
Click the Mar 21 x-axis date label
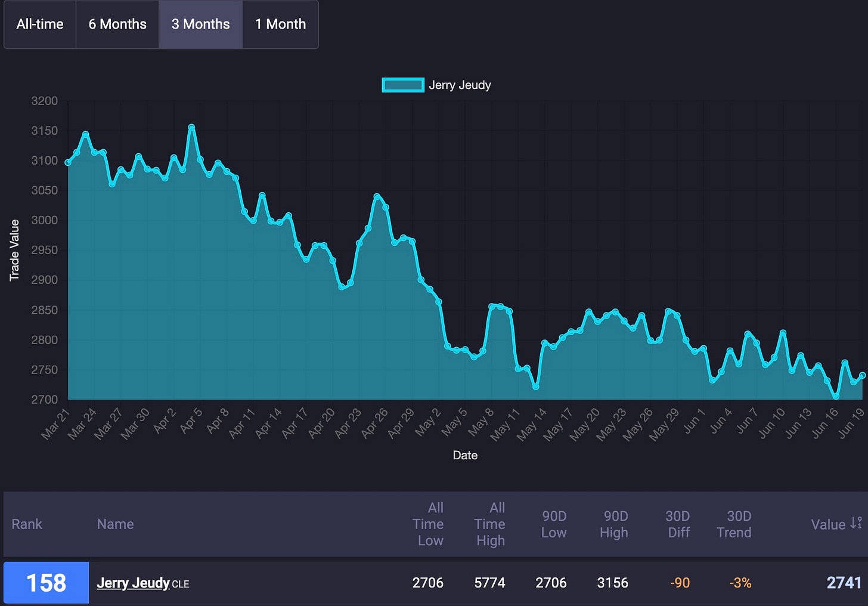[x=55, y=424]
